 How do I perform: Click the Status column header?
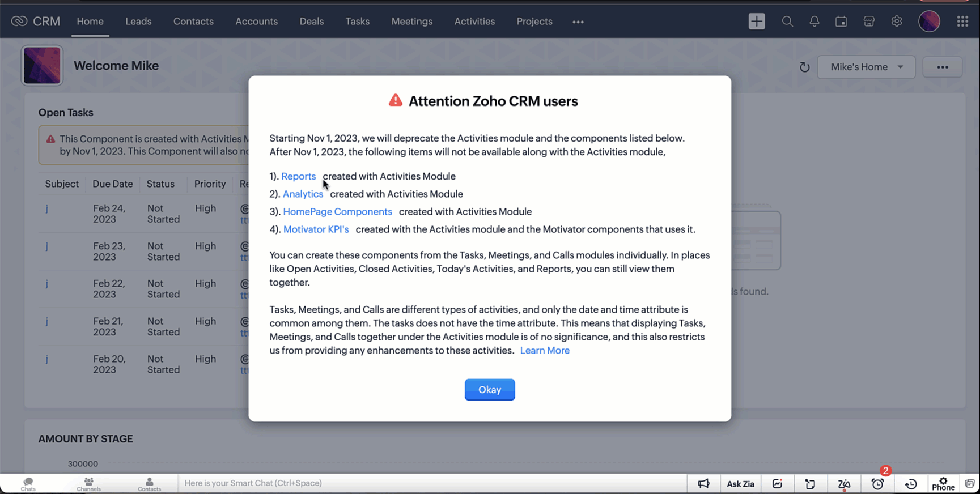coord(160,184)
